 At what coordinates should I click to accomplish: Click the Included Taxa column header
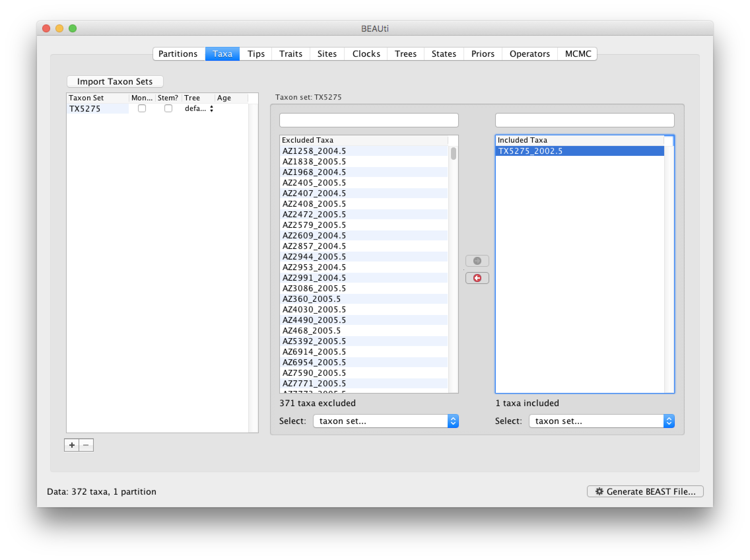580,140
